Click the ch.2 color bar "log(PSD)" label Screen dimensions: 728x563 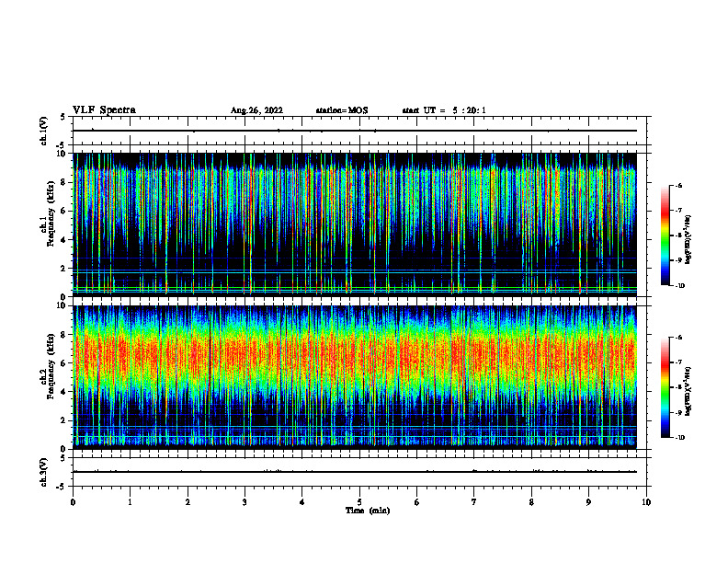click(x=688, y=392)
